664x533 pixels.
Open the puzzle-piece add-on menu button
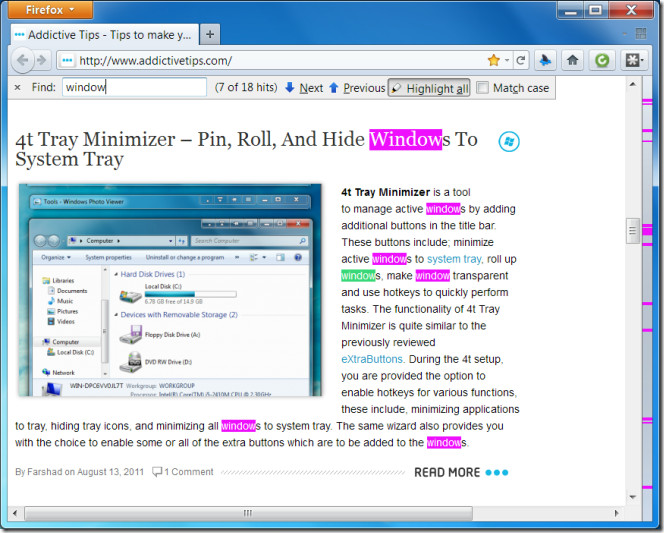[x=634, y=61]
